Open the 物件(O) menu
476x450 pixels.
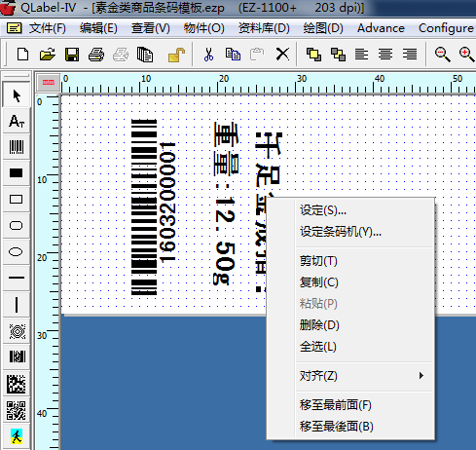(203, 28)
